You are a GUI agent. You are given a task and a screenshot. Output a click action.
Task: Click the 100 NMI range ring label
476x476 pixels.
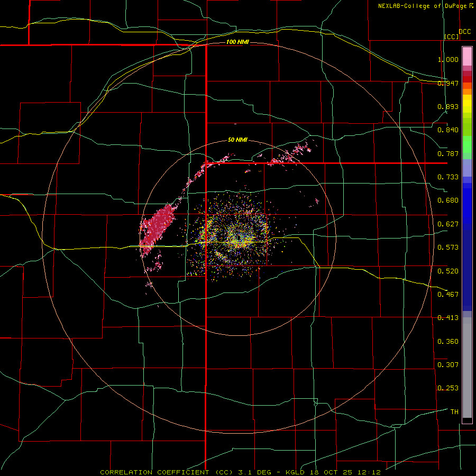pyautogui.click(x=237, y=42)
